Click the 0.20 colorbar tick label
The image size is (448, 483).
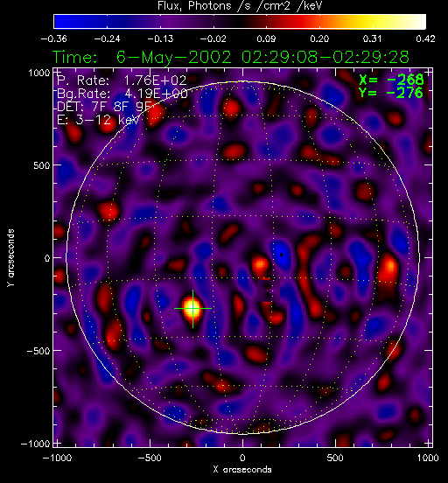click(319, 38)
